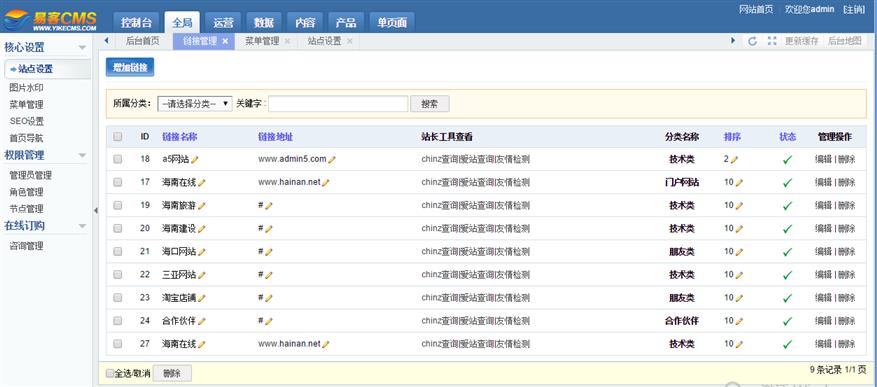Focus the 关键字 keyword input field
877x387 pixels.
pos(338,103)
